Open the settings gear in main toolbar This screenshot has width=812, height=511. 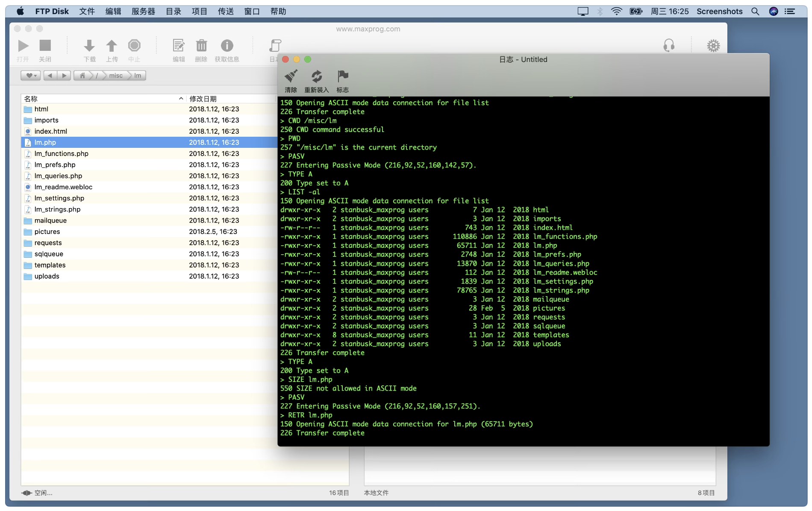point(713,46)
